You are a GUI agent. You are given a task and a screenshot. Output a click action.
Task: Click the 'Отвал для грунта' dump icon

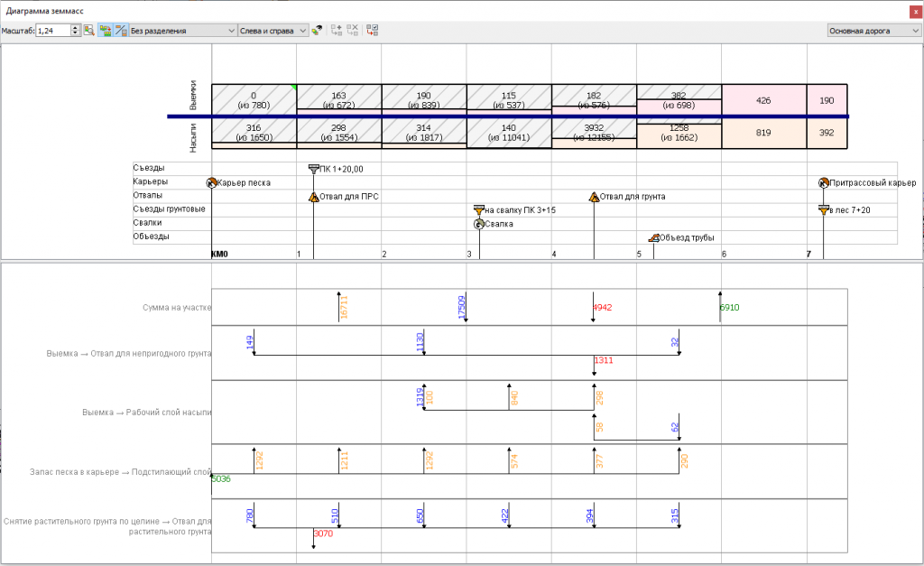click(x=594, y=196)
